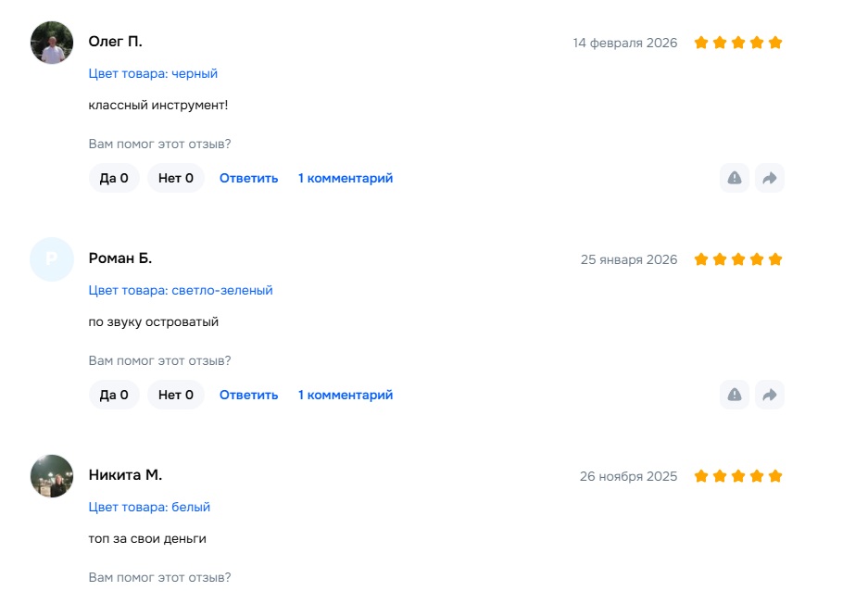Click star rating of Олег П.'s review
868x591 pixels.
[738, 43]
